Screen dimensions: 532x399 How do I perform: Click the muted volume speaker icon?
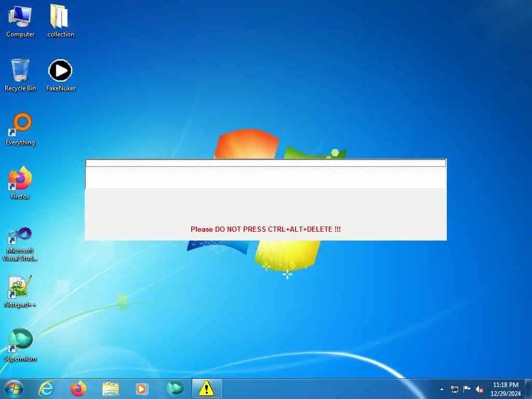[480, 389]
